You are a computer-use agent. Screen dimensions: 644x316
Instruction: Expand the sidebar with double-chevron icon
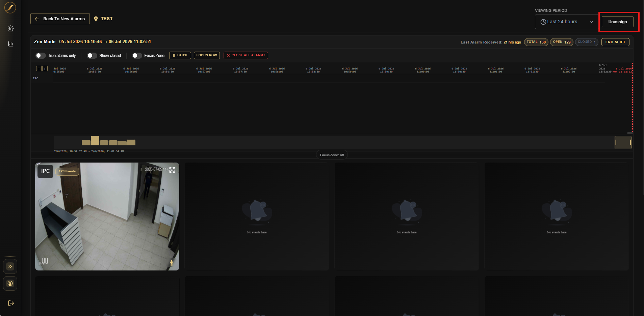click(10, 266)
